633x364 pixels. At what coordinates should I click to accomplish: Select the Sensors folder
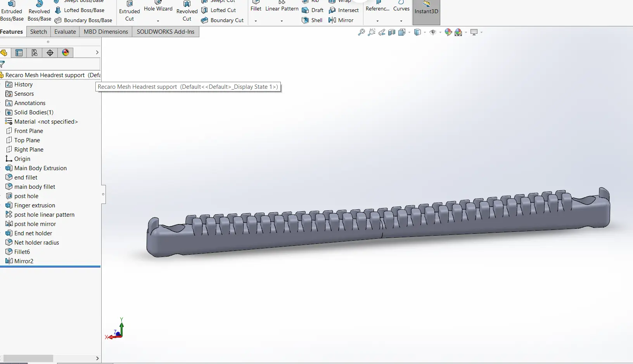point(20,94)
